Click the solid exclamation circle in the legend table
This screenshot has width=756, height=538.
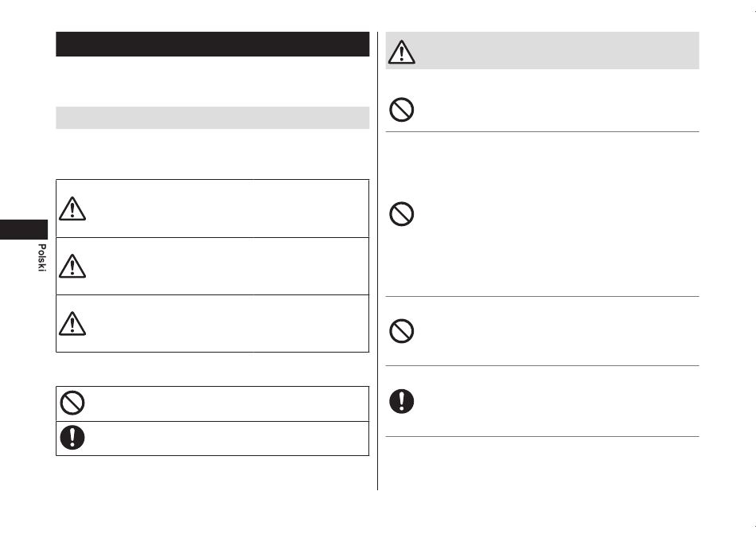click(x=72, y=438)
